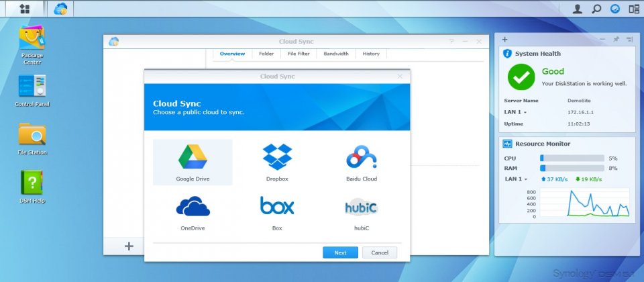Screen dimensions: 644x282
Task: Click the server name DemoSite
Action: (x=578, y=101)
